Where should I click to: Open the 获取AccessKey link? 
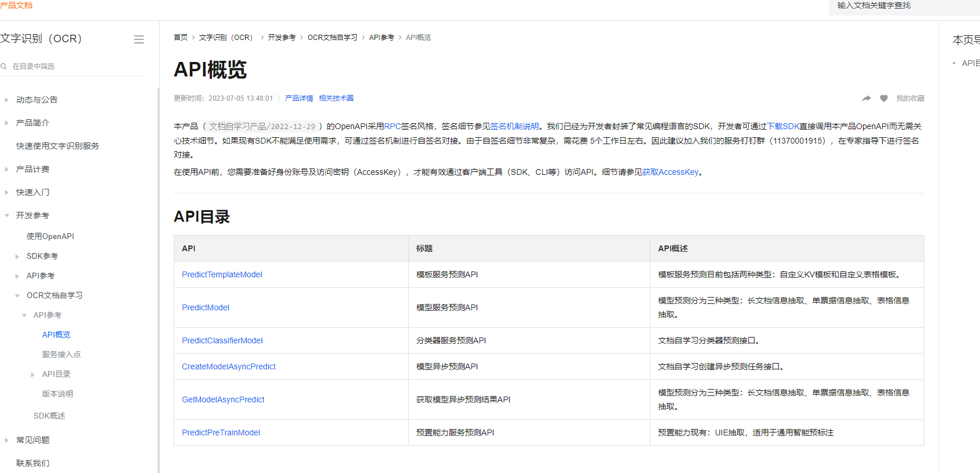(671, 172)
